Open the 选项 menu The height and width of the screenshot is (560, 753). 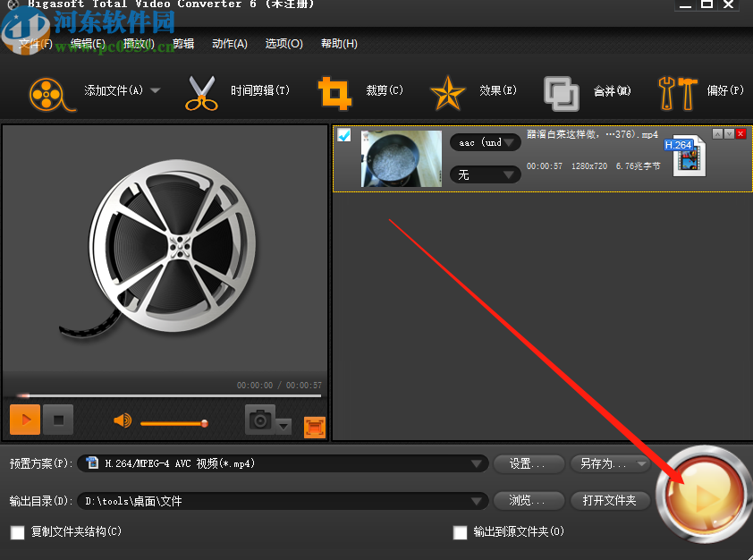pyautogui.click(x=283, y=42)
